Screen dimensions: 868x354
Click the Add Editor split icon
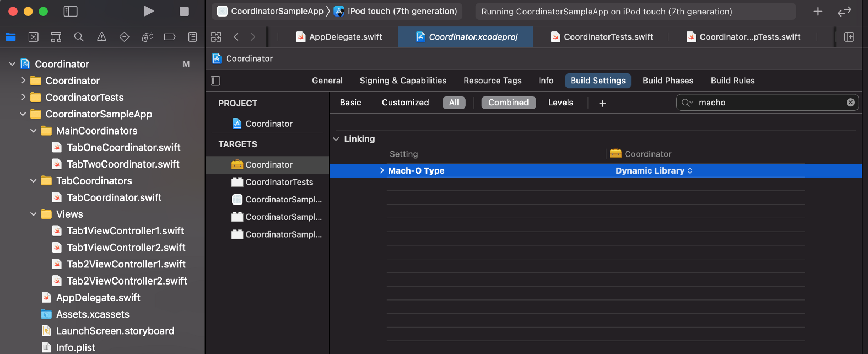[x=849, y=37]
